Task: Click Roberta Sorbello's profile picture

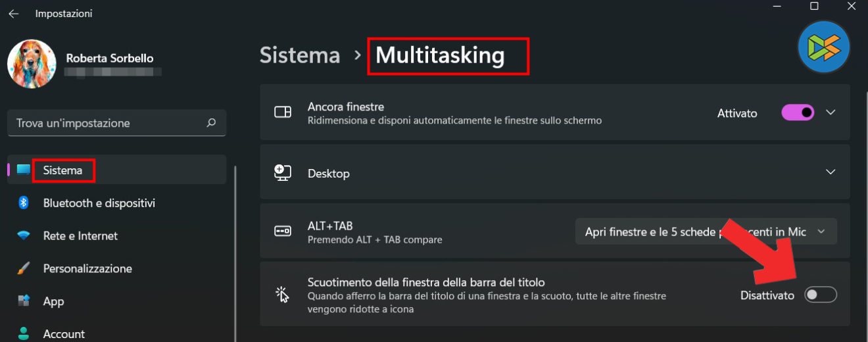Action: pos(32,64)
